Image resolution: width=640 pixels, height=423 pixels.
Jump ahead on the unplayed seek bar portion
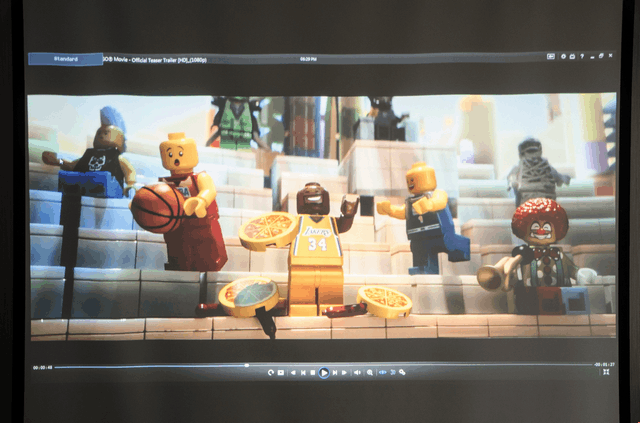pyautogui.click(x=420, y=365)
